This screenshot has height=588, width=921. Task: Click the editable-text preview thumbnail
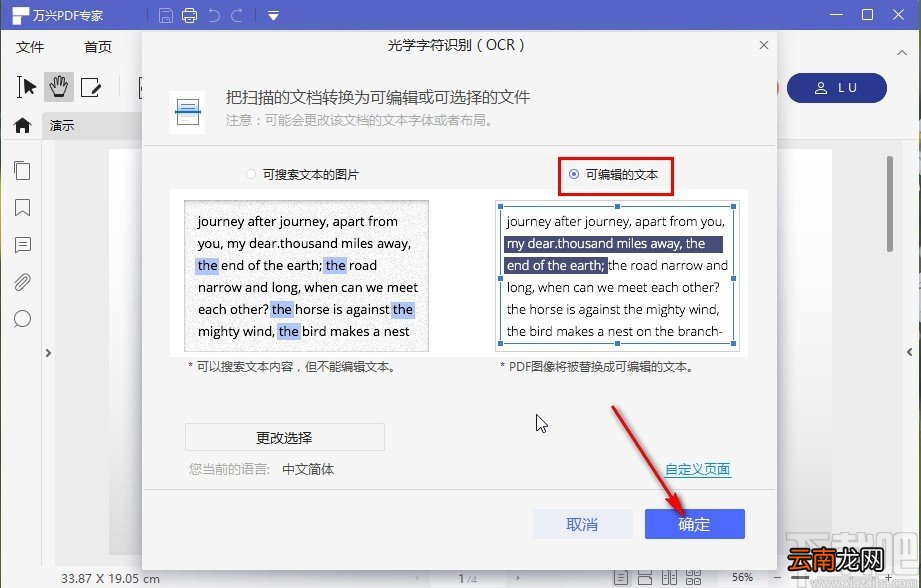pos(617,276)
